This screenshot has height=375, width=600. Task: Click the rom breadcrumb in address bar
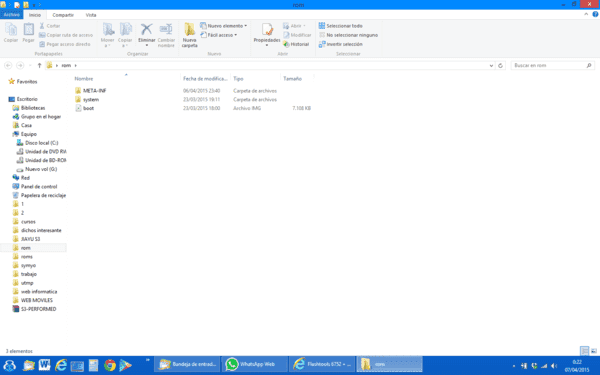point(66,65)
